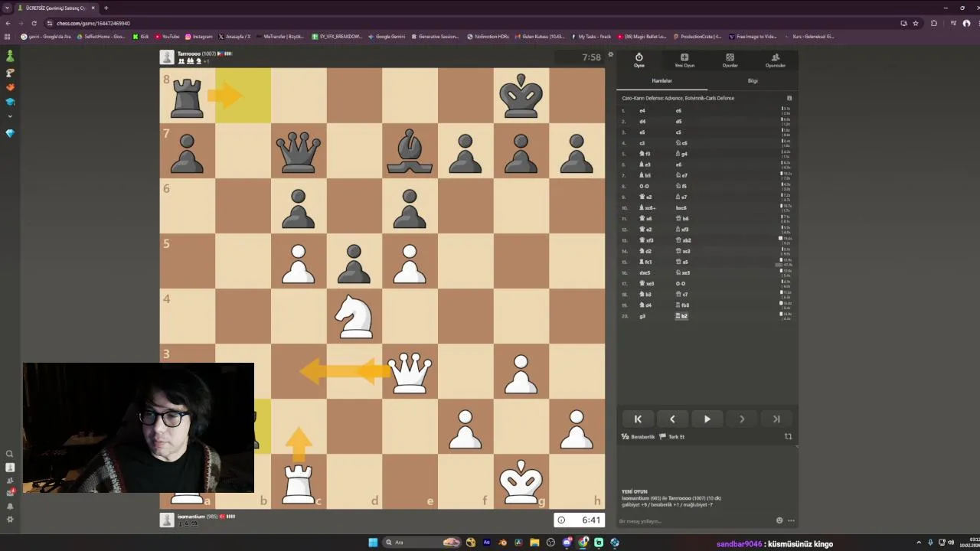Go back with the browser back arrow
The width and height of the screenshot is (980, 551).
(x=8, y=23)
